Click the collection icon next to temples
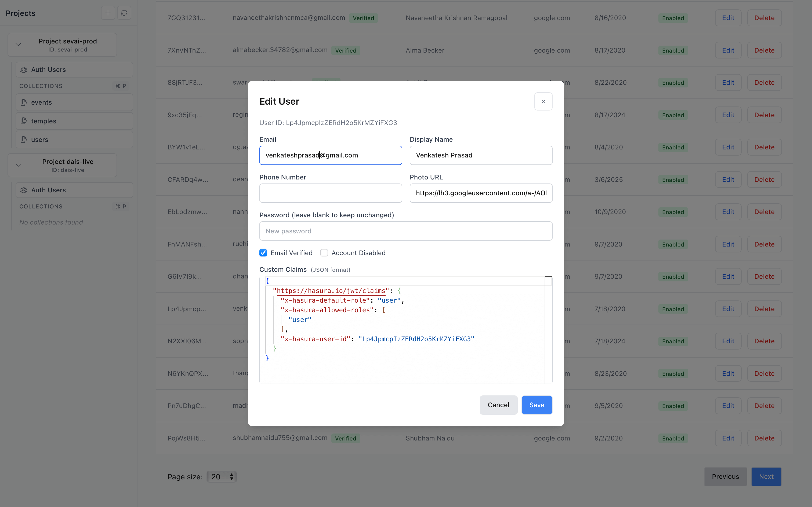The image size is (812, 507). click(23, 121)
